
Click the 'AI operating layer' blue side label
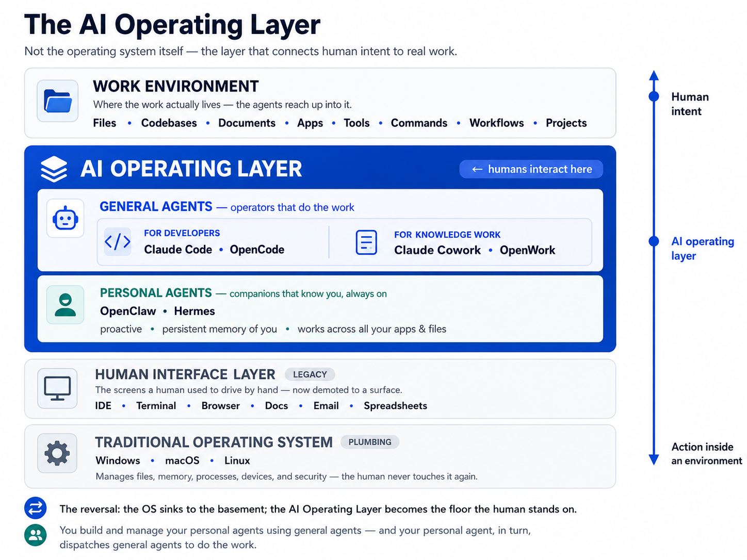coord(703,249)
